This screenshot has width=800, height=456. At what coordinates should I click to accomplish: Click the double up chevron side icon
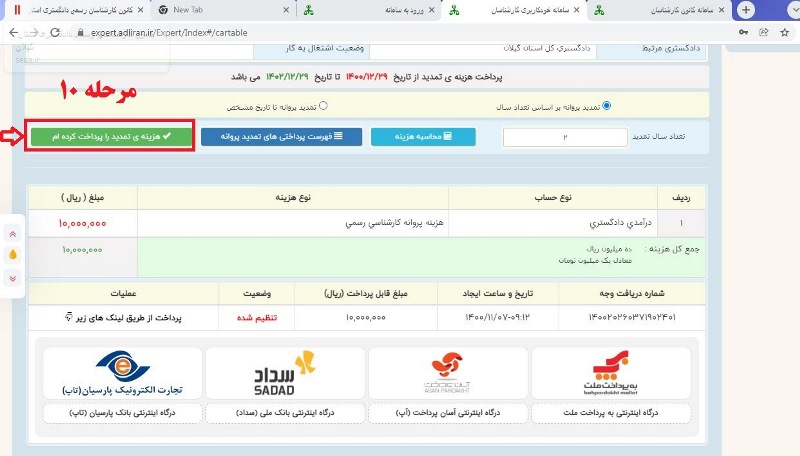coord(13,234)
